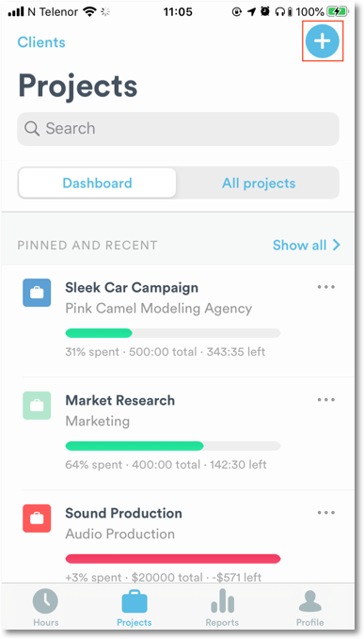Expand pinned list with Show all
The image size is (364, 639).
[307, 245]
